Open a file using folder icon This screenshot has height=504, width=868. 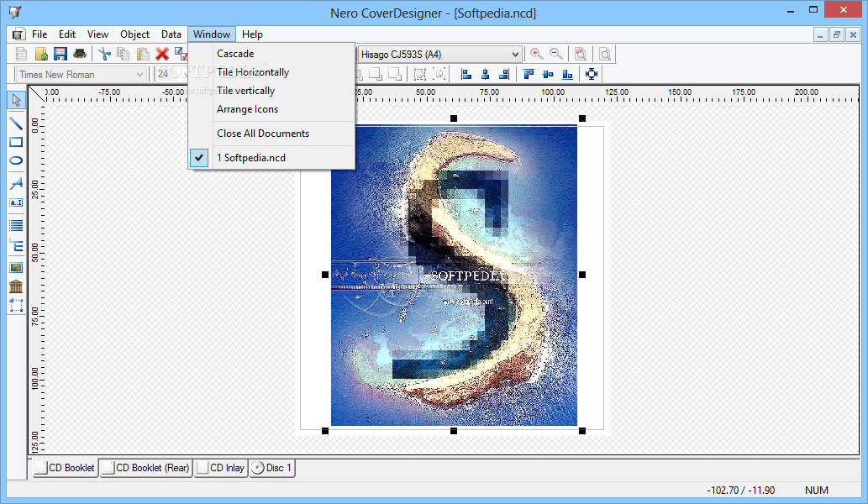pos(41,54)
